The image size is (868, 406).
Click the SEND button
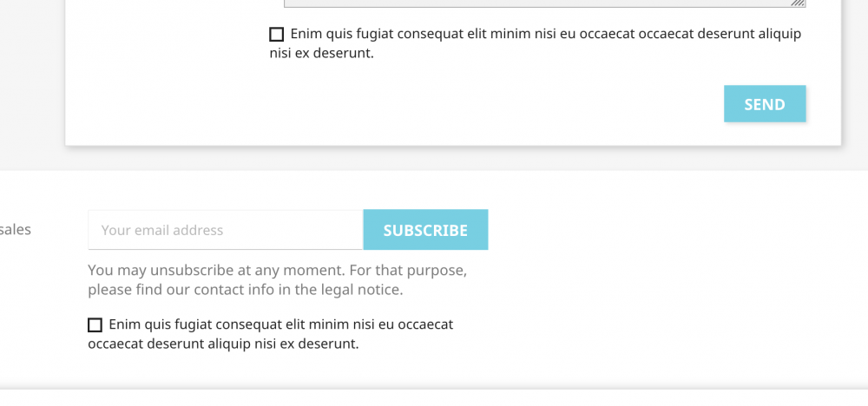click(765, 103)
